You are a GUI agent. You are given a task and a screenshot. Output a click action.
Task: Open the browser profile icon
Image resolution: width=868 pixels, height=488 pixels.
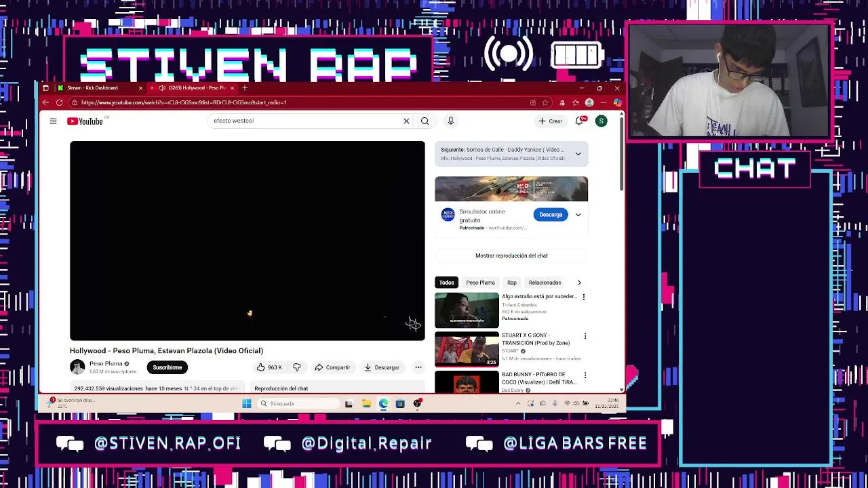[x=589, y=102]
